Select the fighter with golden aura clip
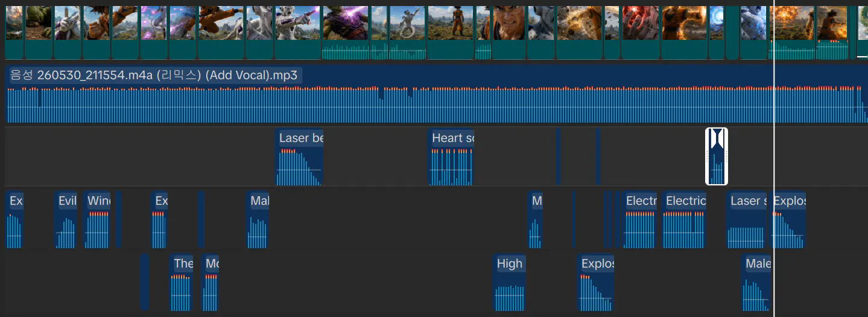The height and width of the screenshot is (317, 868). pos(684,32)
